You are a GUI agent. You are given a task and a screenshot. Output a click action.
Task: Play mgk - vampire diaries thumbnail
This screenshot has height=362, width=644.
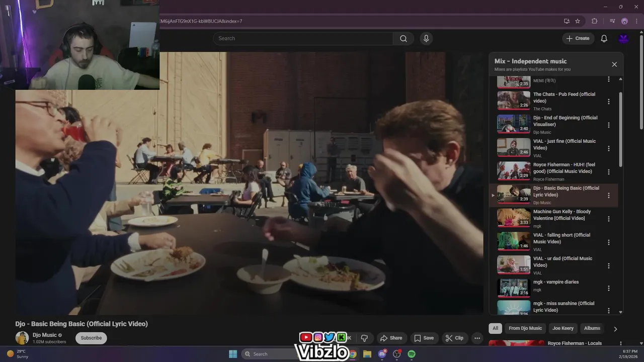pyautogui.click(x=514, y=288)
